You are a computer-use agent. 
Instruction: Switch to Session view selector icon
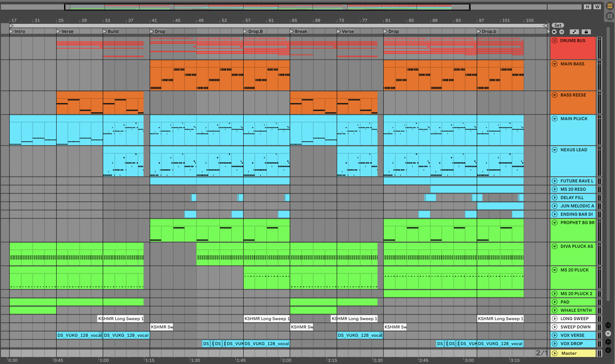610,16
